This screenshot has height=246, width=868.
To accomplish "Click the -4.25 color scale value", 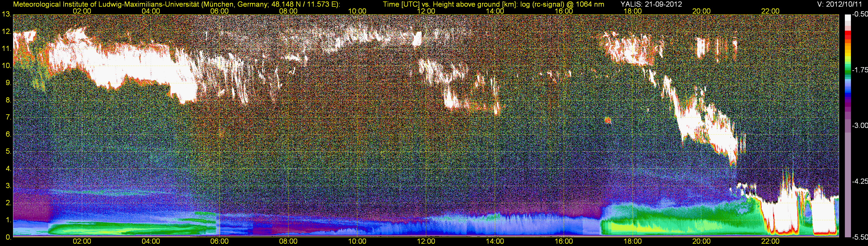I will tap(860, 181).
